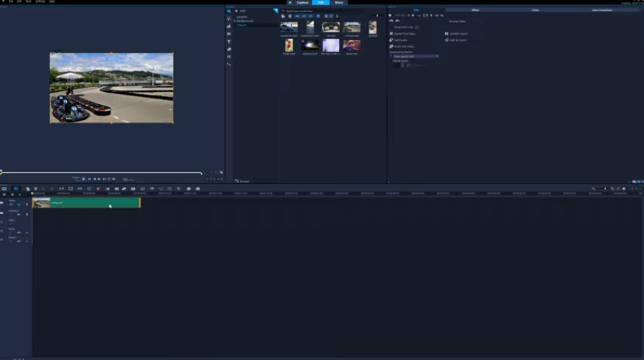Switch to the Timeline view icon
This screenshot has height=360, width=644.
(16, 189)
